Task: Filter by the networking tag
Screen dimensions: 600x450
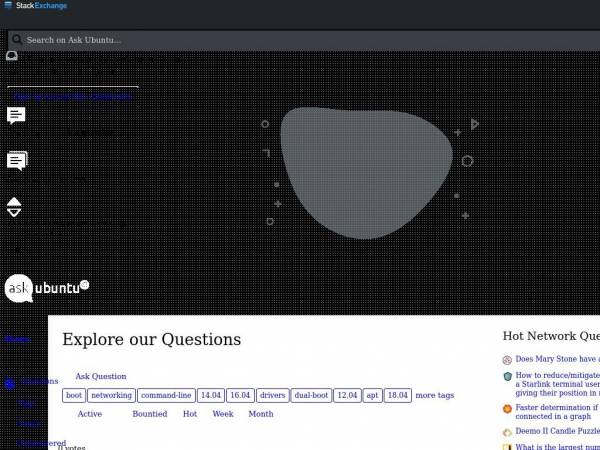Action: (x=111, y=395)
